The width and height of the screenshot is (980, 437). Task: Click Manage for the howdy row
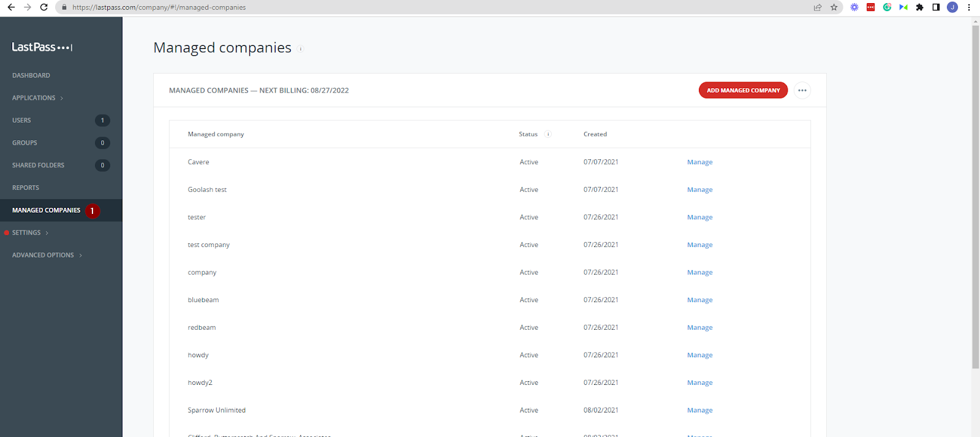tap(699, 355)
